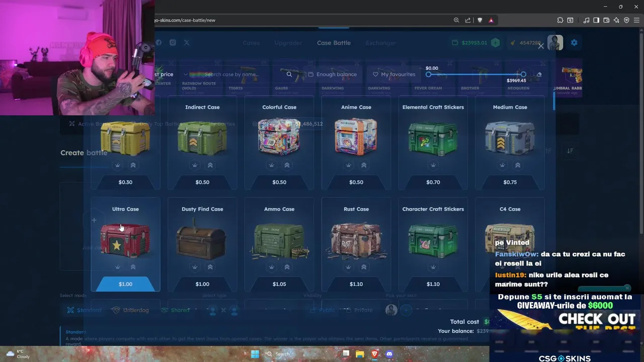Open the browser extensions puzzle icon
Image resolution: width=644 pixels, height=362 pixels.
pos(560,20)
